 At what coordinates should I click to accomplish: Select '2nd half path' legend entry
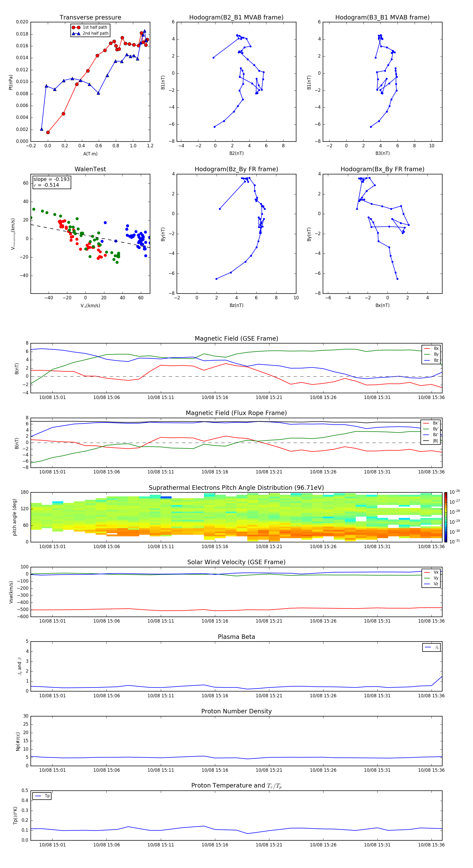(90, 33)
